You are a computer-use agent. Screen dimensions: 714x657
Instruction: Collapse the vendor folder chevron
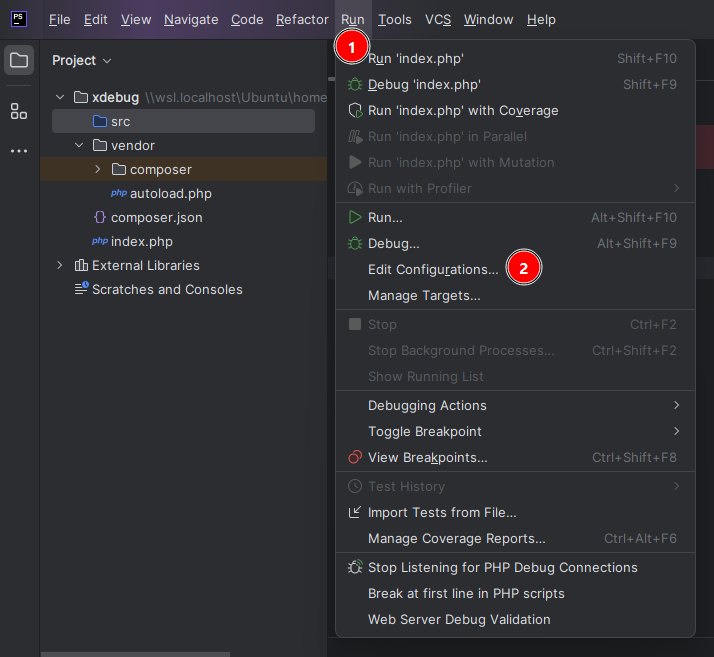click(79, 145)
